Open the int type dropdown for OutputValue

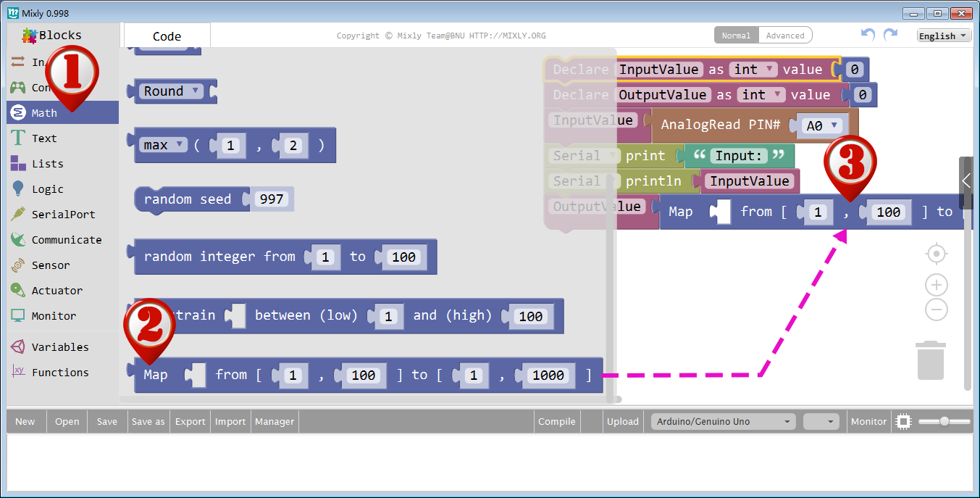point(761,95)
